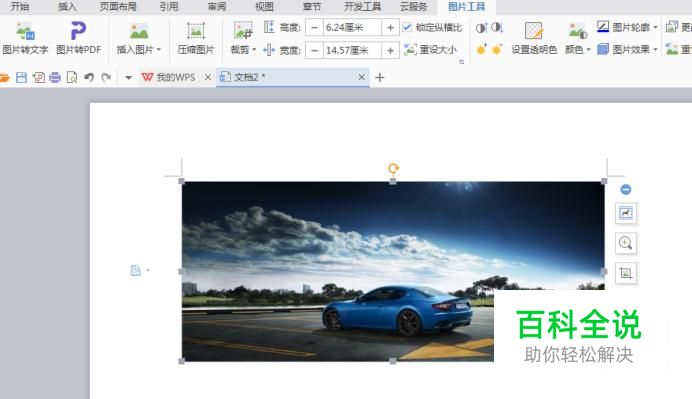
Task: Switch to the 引用 ribbon tab
Action: pyautogui.click(x=169, y=6)
